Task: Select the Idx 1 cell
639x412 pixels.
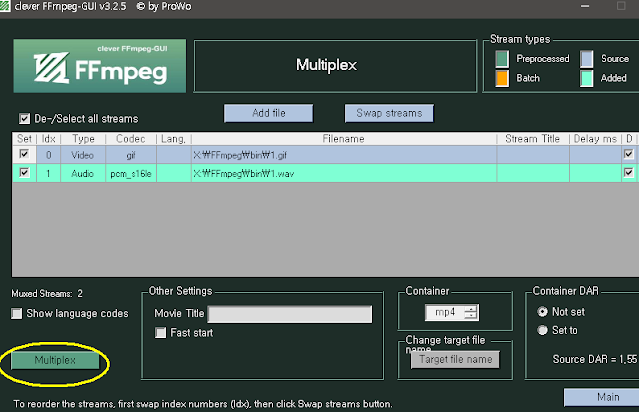Action: (x=48, y=173)
